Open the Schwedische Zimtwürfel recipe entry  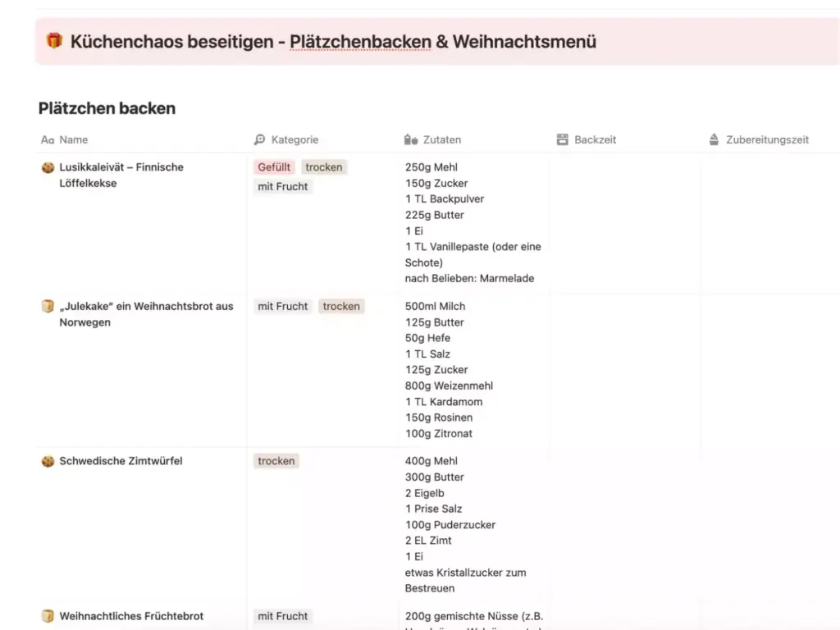click(x=121, y=461)
